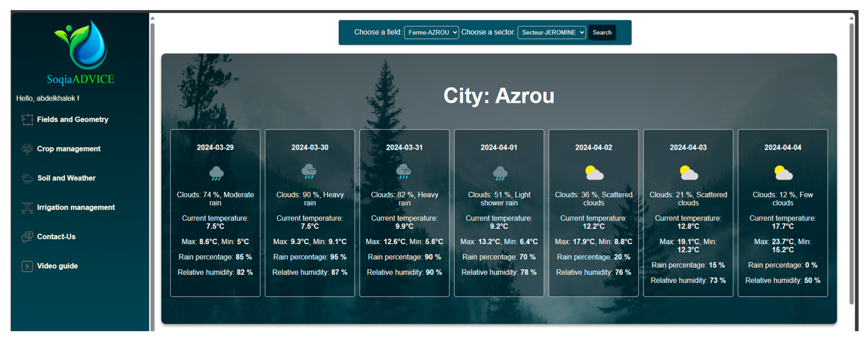Open the Video guide link
The height and width of the screenshot is (340, 868).
pyautogui.click(x=57, y=266)
